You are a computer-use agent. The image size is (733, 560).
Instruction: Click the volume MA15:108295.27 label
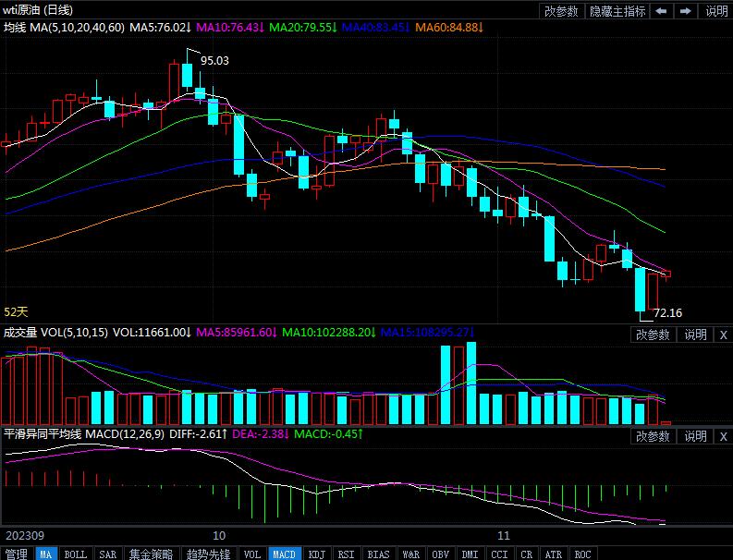(428, 333)
